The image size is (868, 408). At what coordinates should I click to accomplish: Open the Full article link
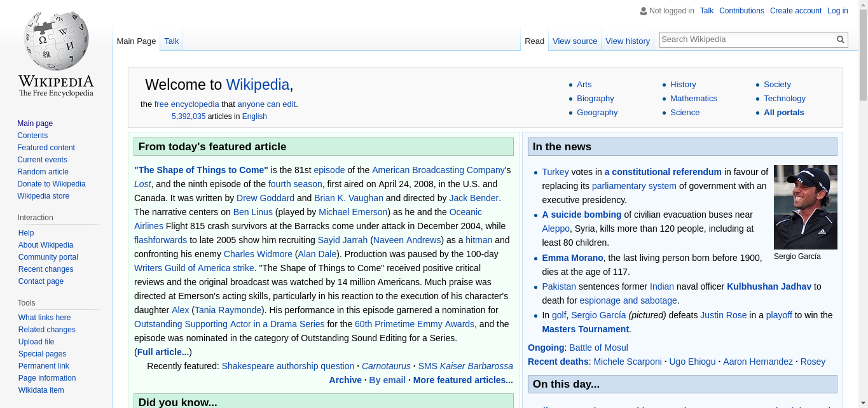tap(163, 352)
